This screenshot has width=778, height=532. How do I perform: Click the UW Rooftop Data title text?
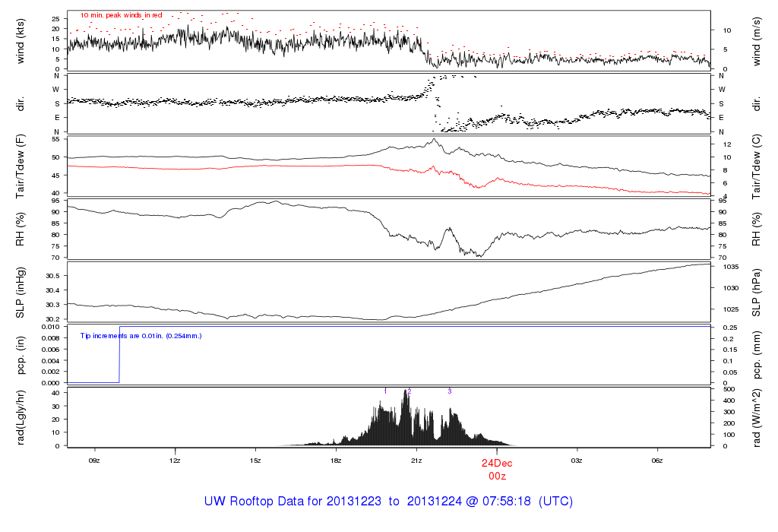click(388, 502)
